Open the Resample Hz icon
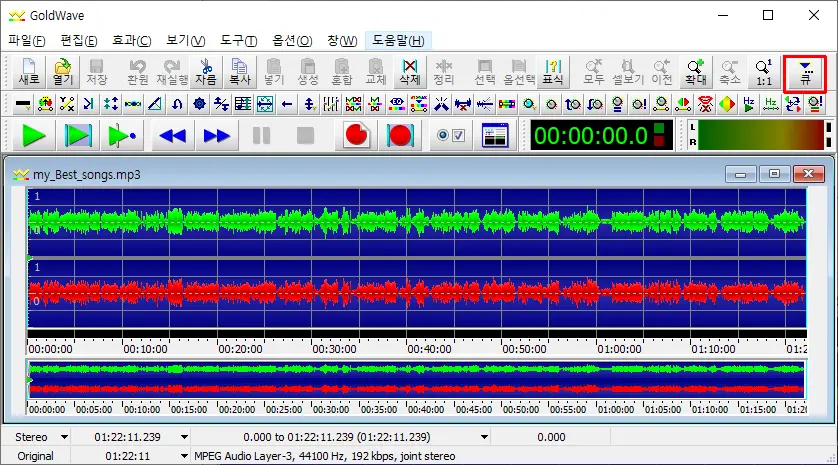Image resolution: width=838 pixels, height=465 pixels. point(771,104)
